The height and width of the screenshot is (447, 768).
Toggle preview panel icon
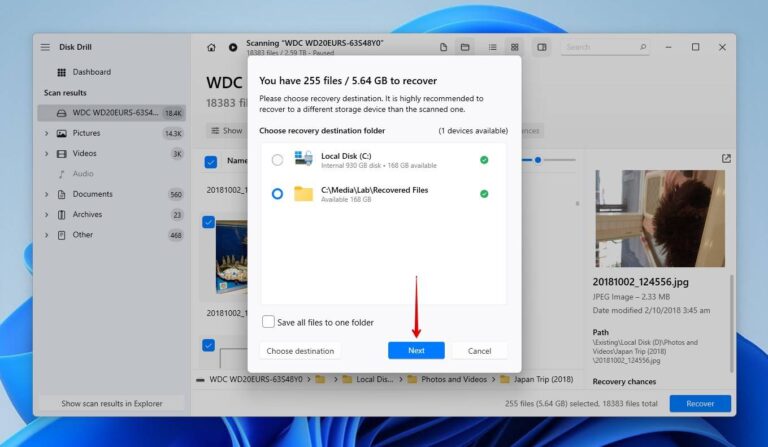pyautogui.click(x=542, y=47)
